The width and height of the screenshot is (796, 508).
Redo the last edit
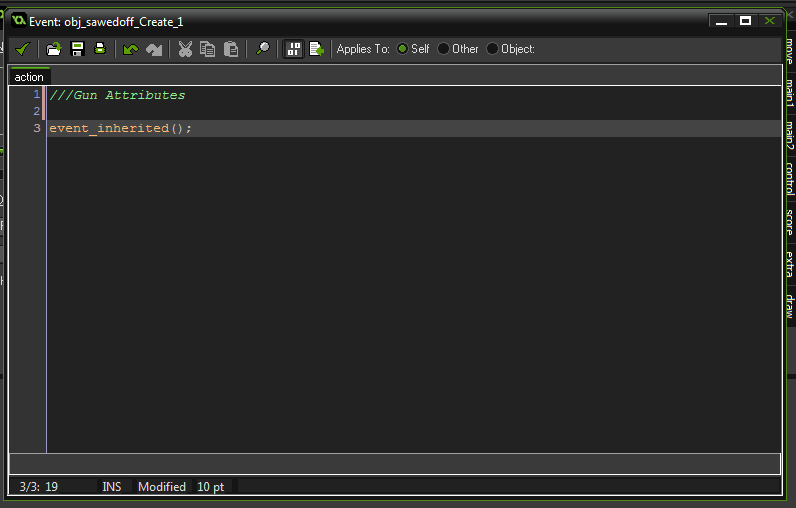(x=154, y=49)
